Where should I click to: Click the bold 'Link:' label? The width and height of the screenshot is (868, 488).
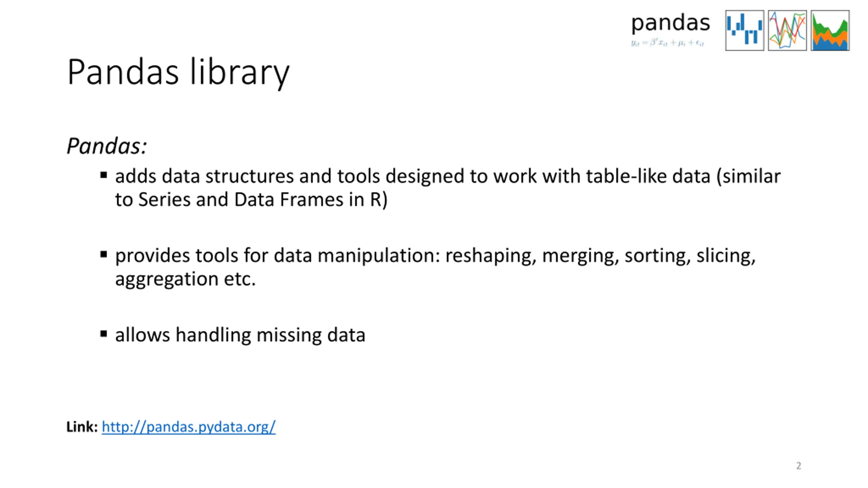tap(82, 427)
